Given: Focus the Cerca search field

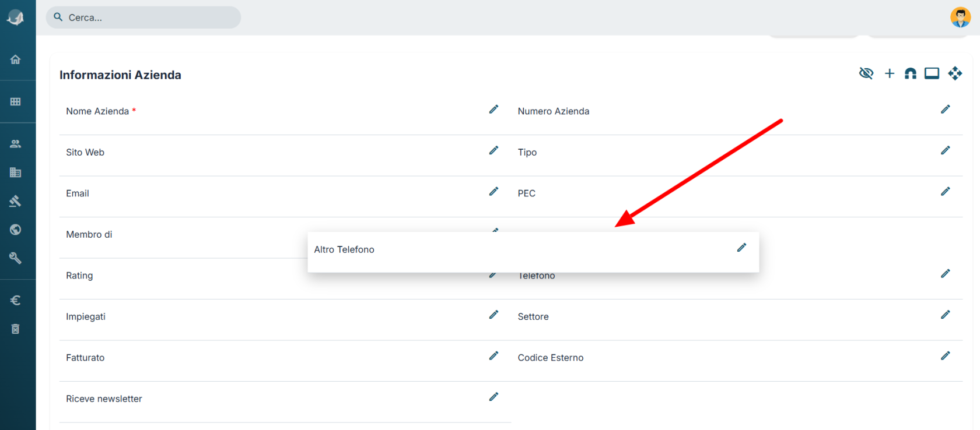Looking at the screenshot, I should (143, 17).
